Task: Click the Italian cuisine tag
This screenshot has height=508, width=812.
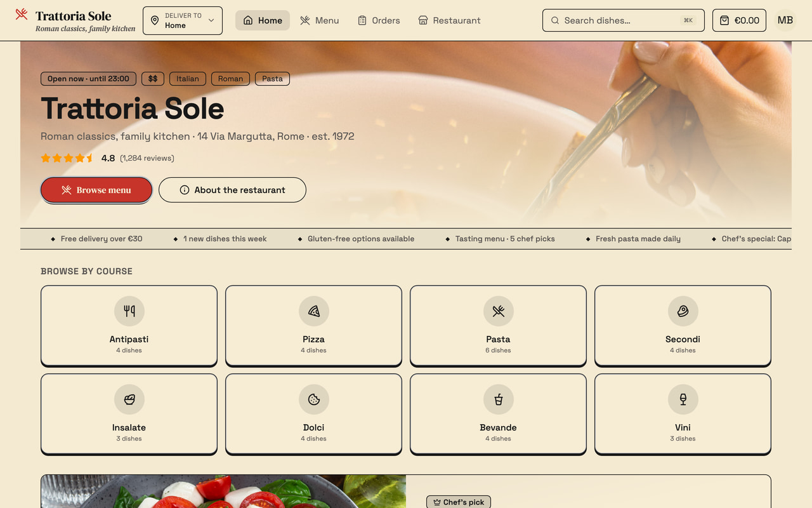Action: [x=188, y=79]
